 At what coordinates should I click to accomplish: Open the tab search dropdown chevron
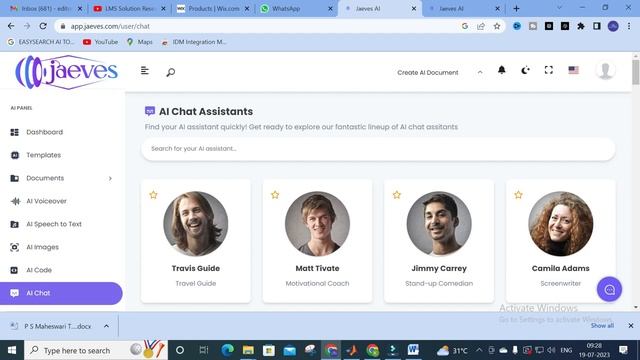[x=559, y=8]
